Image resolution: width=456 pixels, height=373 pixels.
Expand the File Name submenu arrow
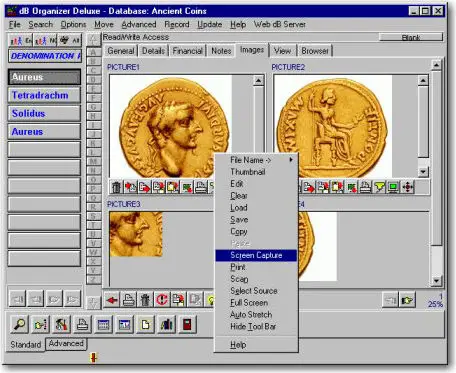[x=291, y=160]
